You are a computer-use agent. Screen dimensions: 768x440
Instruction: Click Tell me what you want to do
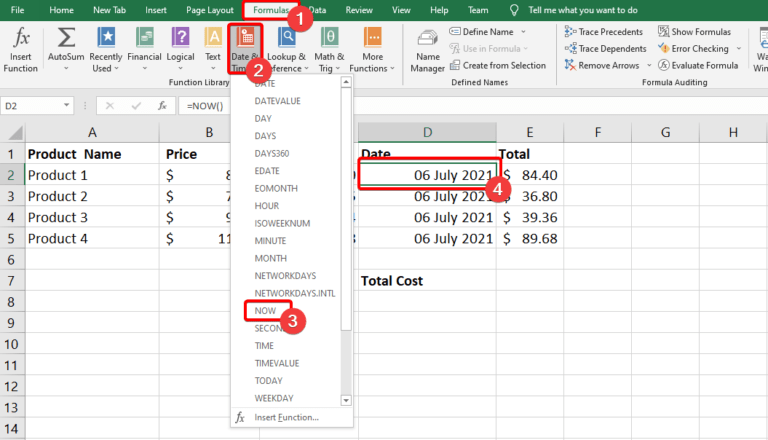574,10
